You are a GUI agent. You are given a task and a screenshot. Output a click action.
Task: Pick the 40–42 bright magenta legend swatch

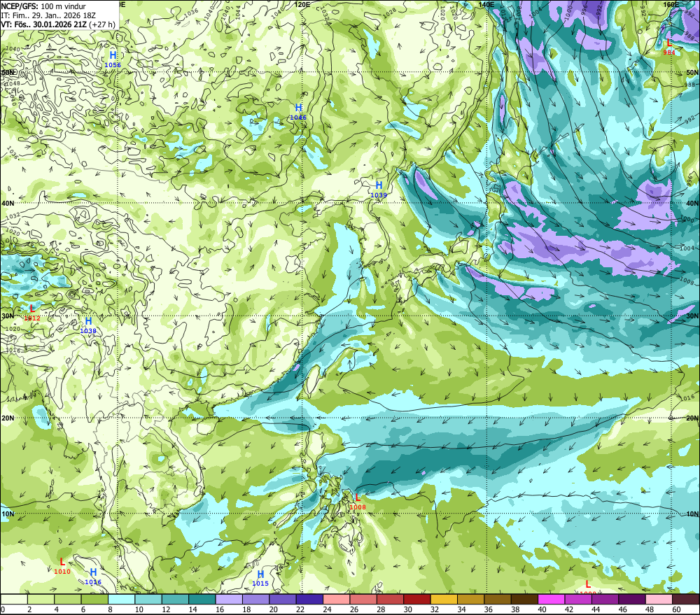(552, 599)
